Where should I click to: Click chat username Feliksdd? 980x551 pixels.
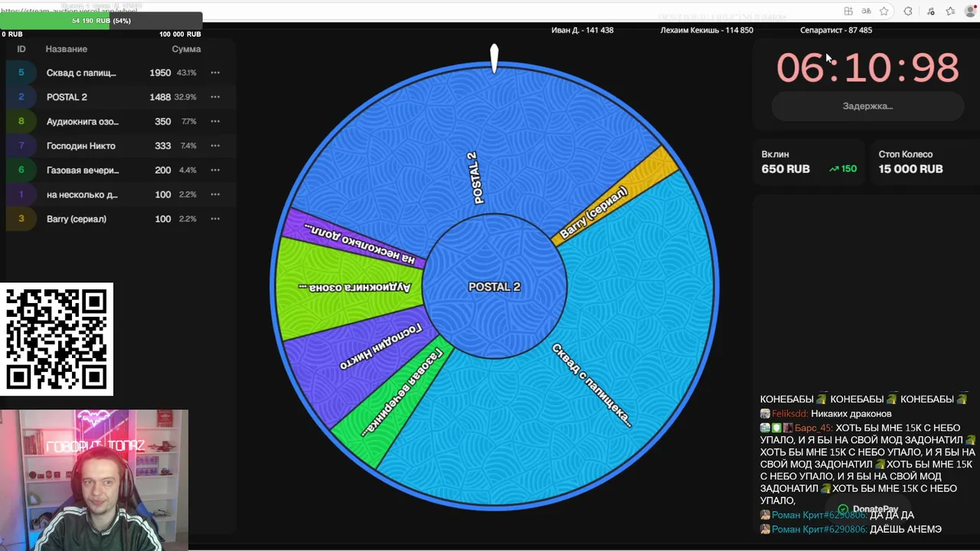tap(789, 414)
